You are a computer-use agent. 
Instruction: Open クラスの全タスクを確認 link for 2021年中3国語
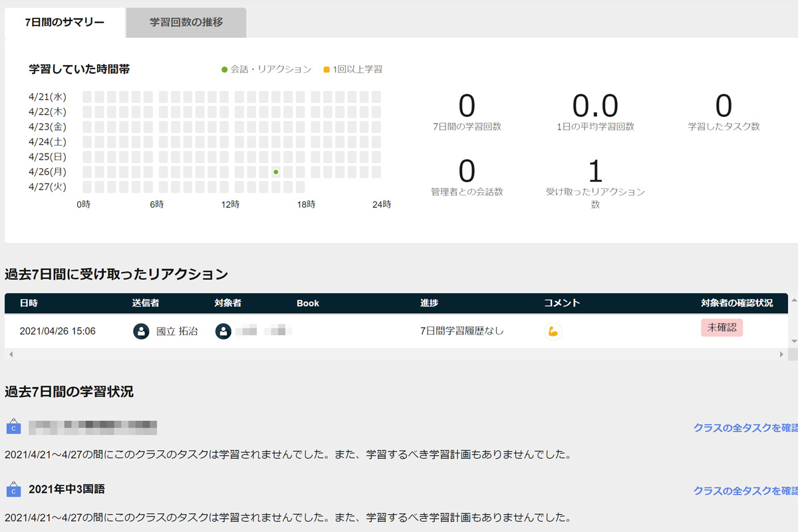point(745,491)
